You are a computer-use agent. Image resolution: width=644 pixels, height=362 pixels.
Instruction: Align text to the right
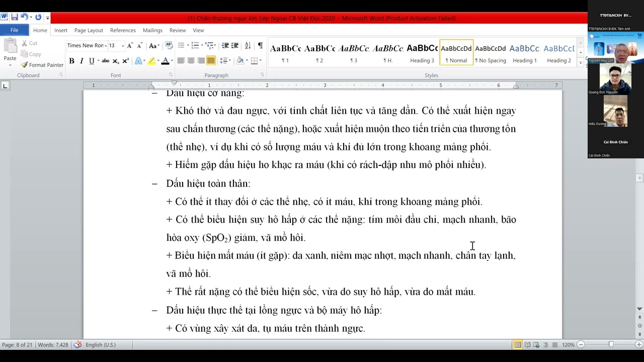point(201,61)
